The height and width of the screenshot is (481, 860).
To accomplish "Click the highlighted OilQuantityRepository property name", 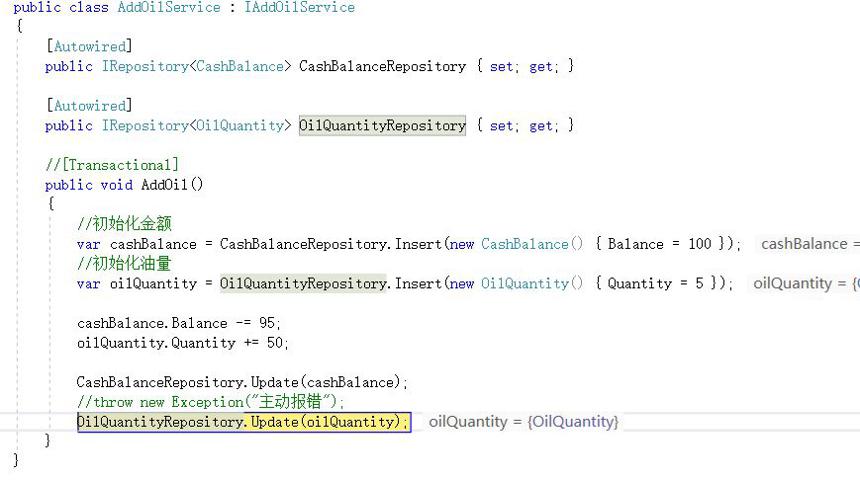I will [x=382, y=126].
